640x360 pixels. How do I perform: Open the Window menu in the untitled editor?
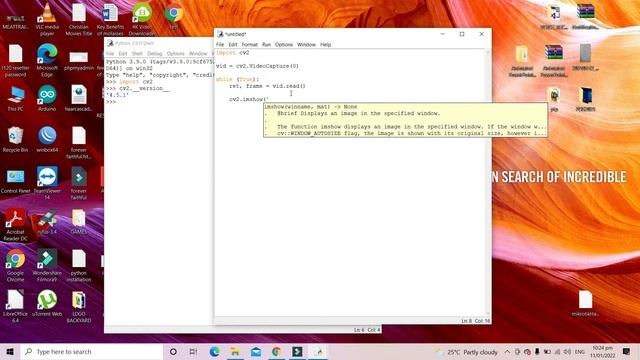[306, 44]
